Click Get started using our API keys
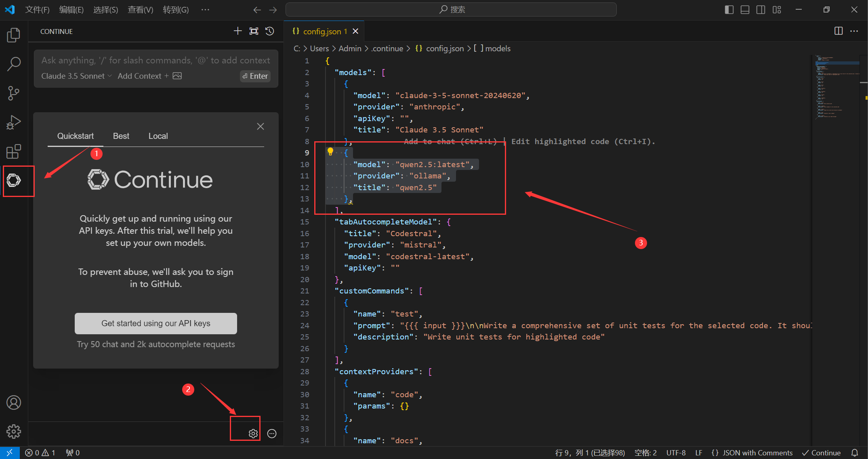This screenshot has height=459, width=868. (x=156, y=323)
